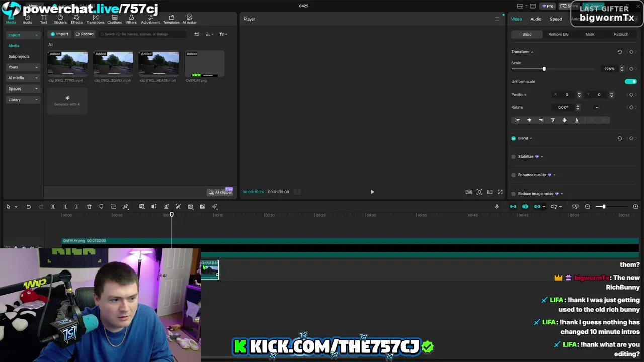Click the timeline zoom out magnifier
The width and height of the screenshot is (644, 362).
(587, 207)
